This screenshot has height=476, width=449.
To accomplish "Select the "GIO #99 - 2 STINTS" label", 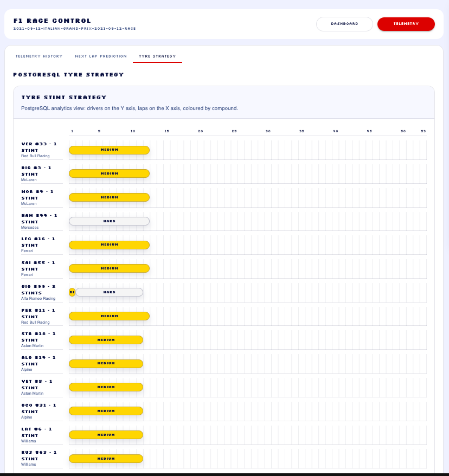I will pos(39,290).
